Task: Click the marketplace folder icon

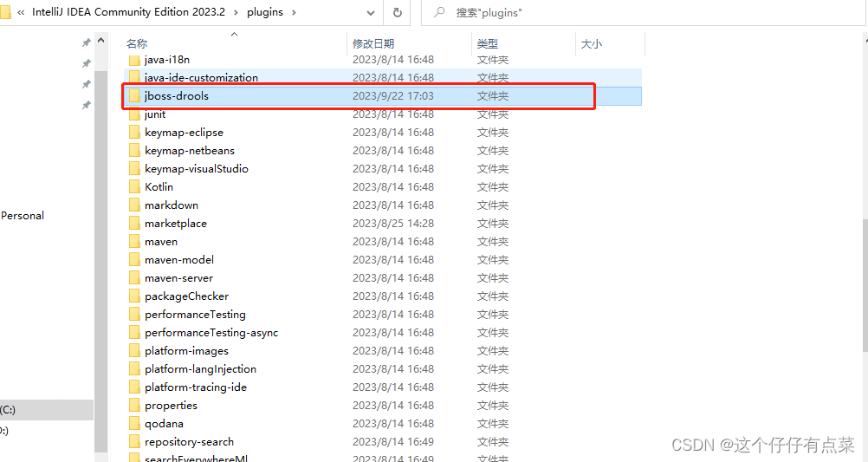Action: tap(134, 224)
